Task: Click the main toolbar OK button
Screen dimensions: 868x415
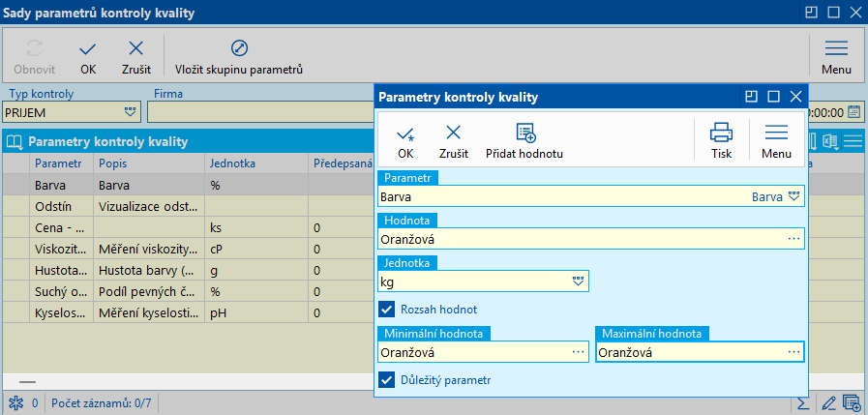Action: tap(88, 55)
